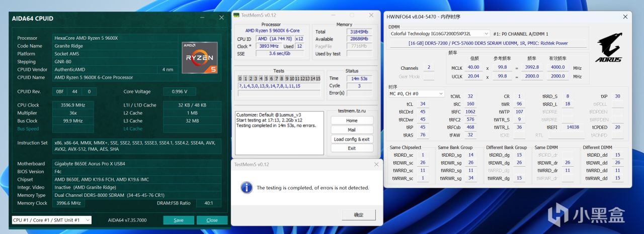Select test cell 7 in Tests row
Image resolution: width=644 pixels, height=234 pixels.
click(x=277, y=78)
